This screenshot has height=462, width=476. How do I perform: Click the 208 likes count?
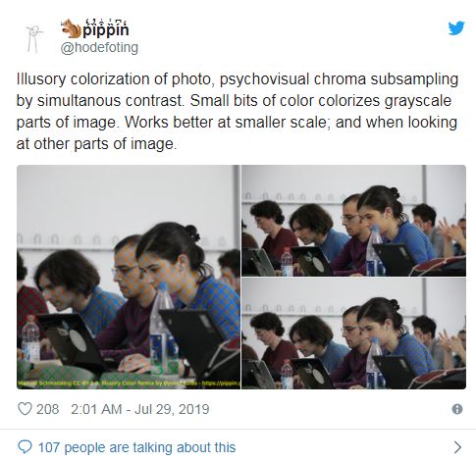click(47, 409)
